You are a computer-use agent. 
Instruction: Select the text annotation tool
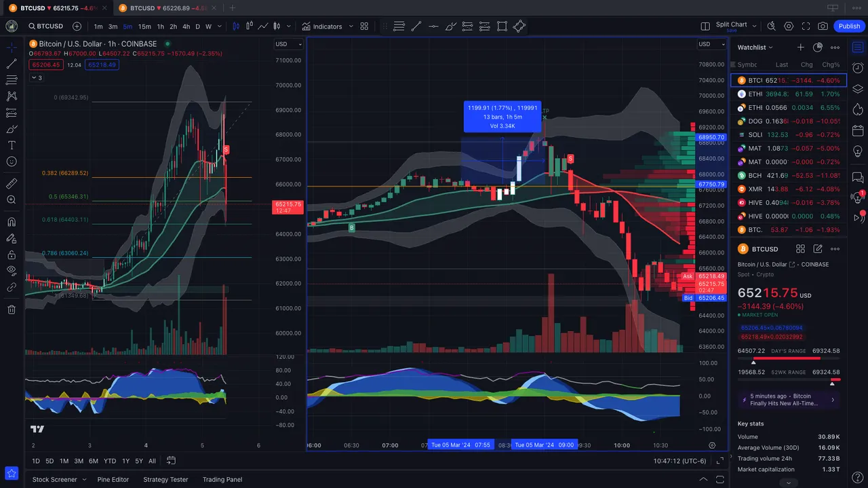[12, 145]
